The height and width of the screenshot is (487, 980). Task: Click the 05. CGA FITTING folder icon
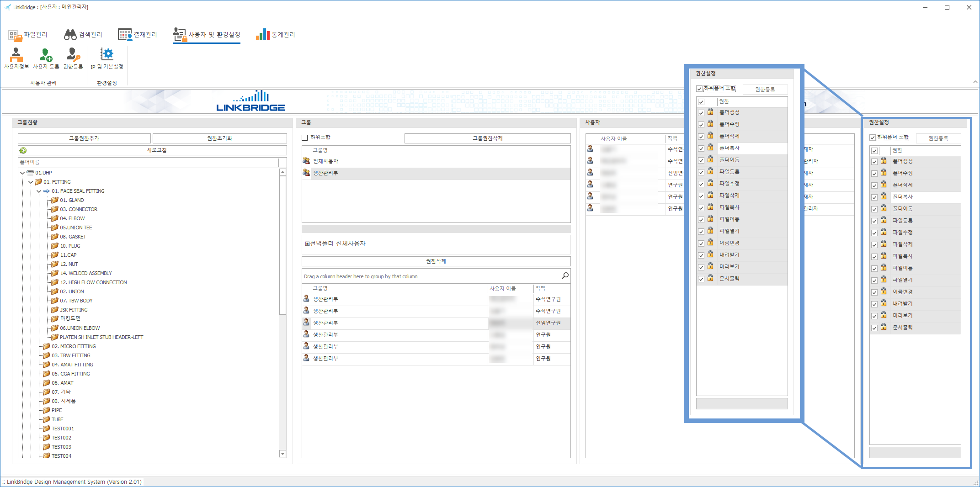47,374
